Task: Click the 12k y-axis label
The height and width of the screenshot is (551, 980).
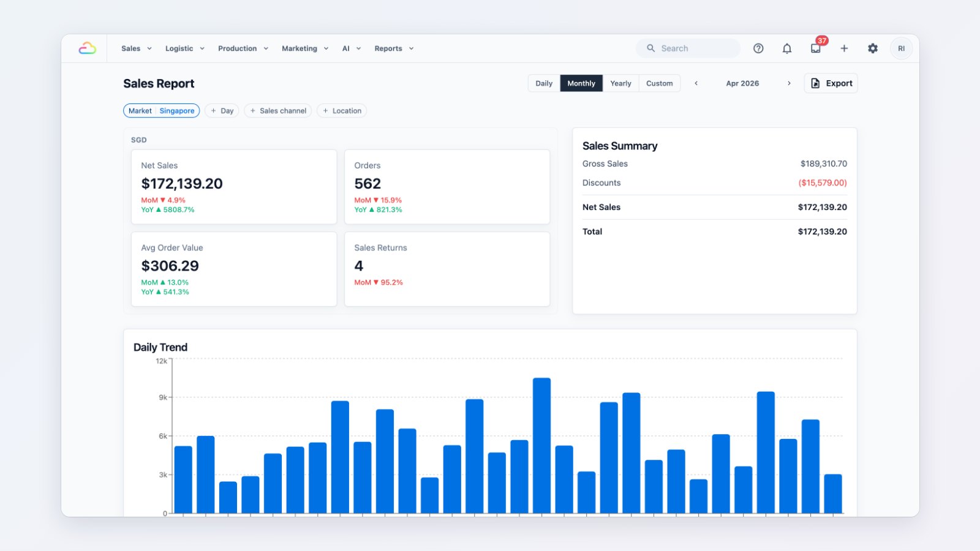Action: pos(161,361)
